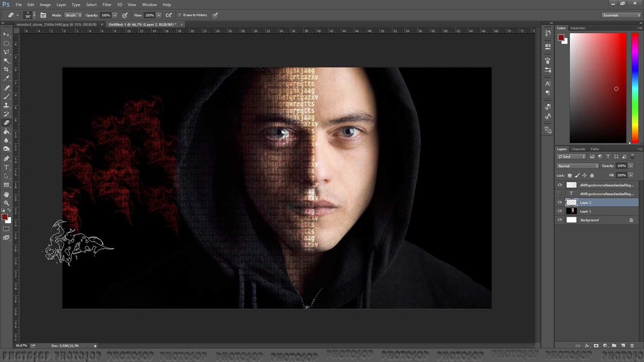Select the Polygonal Lasso tool
This screenshot has height=362, width=644.
[6, 52]
